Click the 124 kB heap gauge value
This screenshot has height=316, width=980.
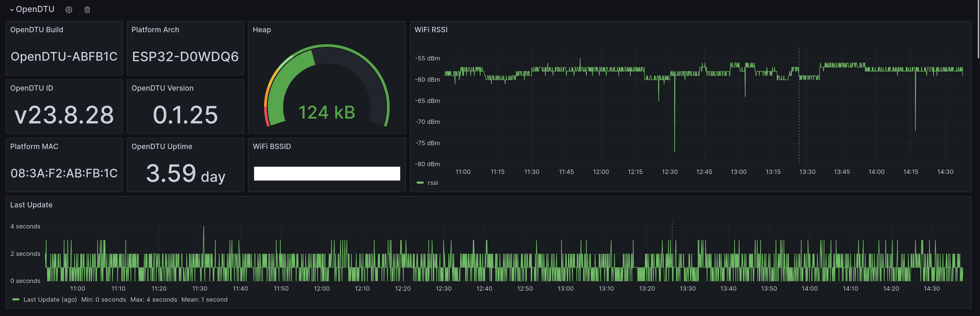(x=327, y=113)
